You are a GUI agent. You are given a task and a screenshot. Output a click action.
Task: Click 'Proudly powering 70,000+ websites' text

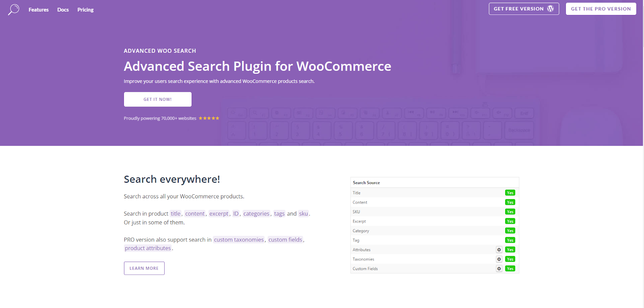coord(160,118)
